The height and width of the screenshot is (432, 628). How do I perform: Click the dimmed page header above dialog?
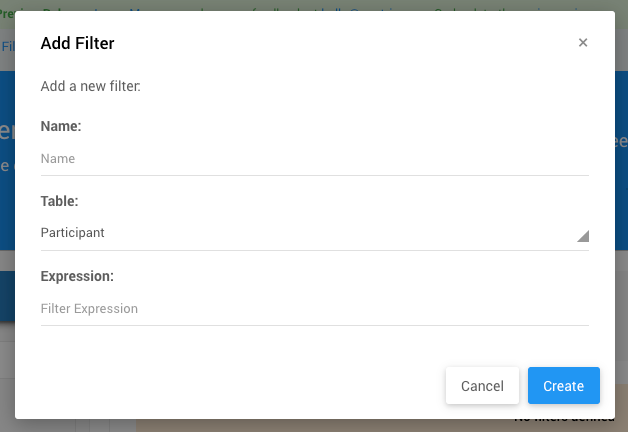(x=314, y=5)
